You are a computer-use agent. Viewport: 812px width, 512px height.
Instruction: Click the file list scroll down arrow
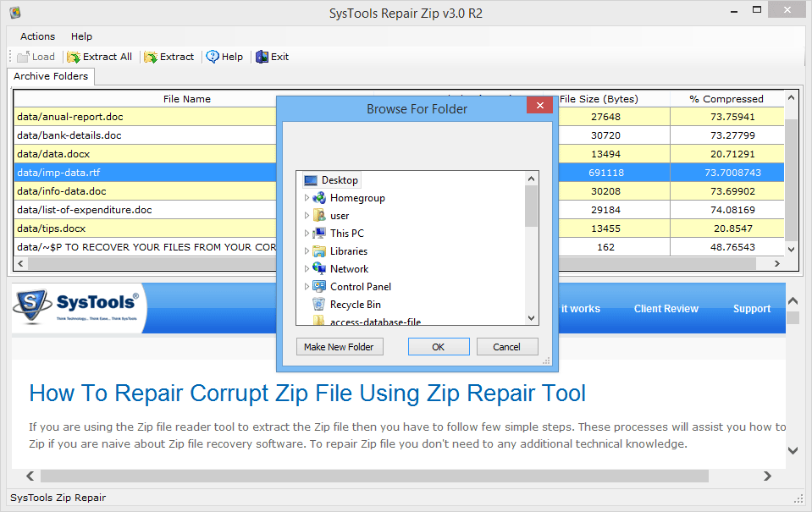point(791,250)
